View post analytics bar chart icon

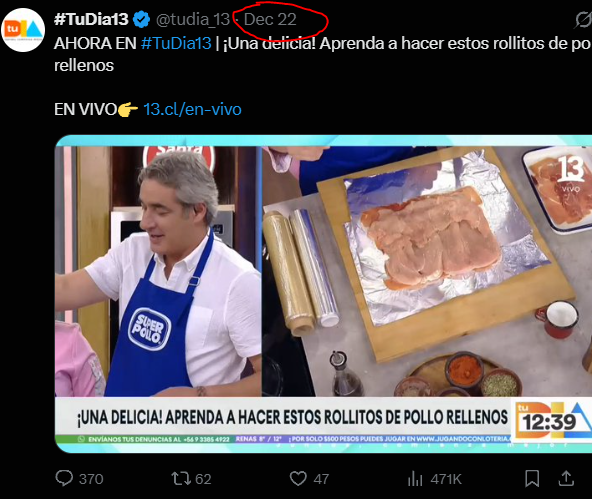[x=415, y=479]
